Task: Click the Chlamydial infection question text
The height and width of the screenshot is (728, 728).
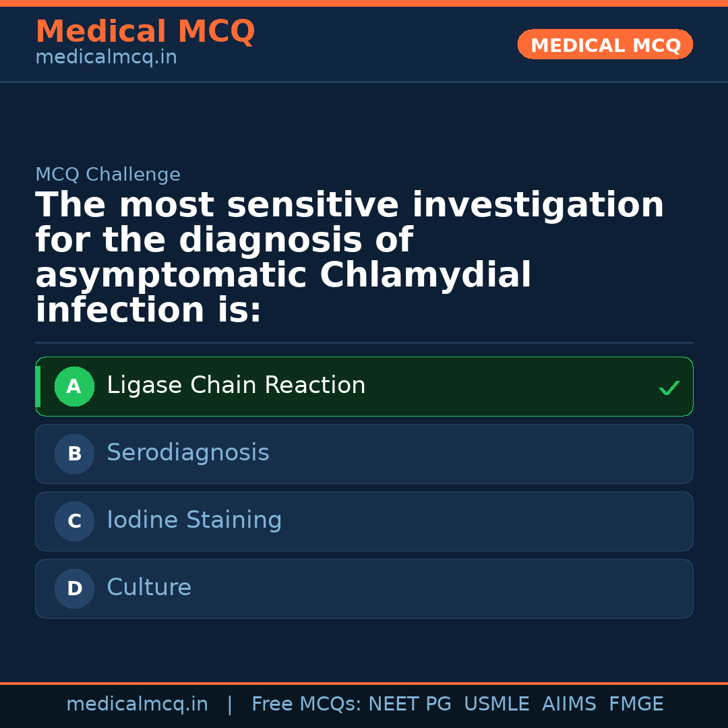Action: [x=349, y=258]
